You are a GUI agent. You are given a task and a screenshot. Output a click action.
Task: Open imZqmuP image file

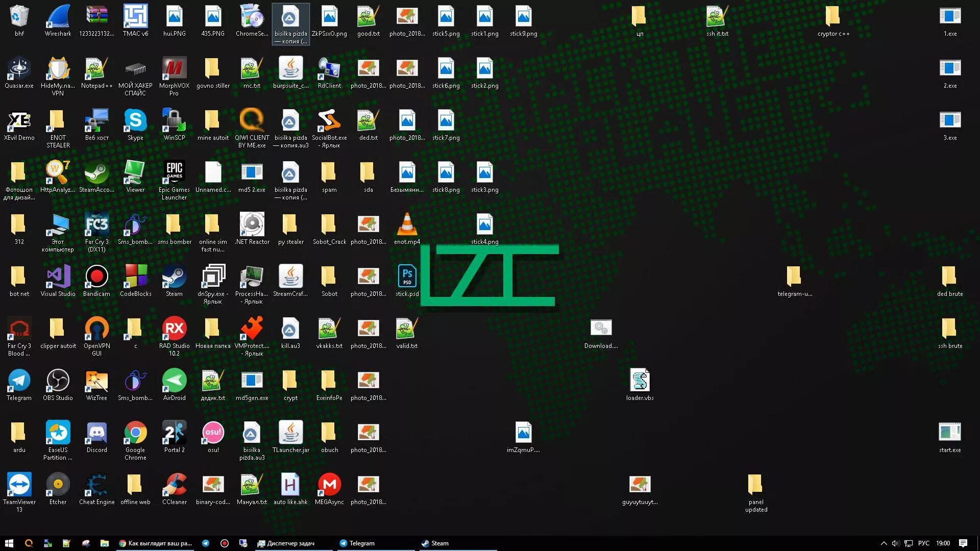[x=524, y=433]
